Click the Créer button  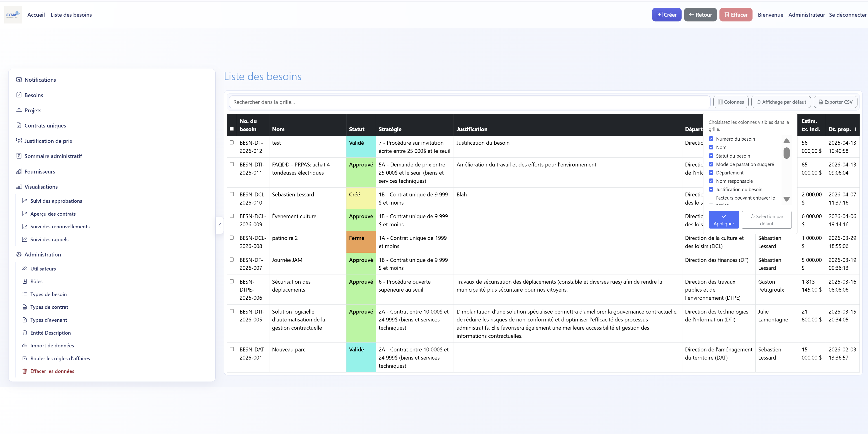click(667, 14)
